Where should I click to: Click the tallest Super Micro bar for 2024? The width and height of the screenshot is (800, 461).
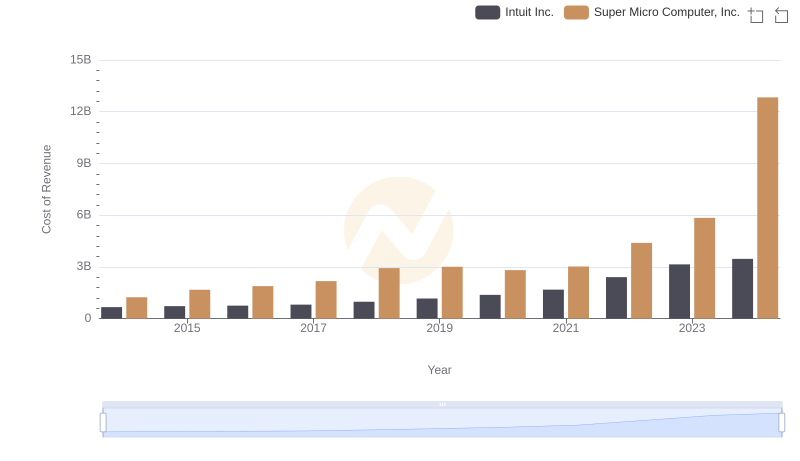pyautogui.click(x=767, y=208)
